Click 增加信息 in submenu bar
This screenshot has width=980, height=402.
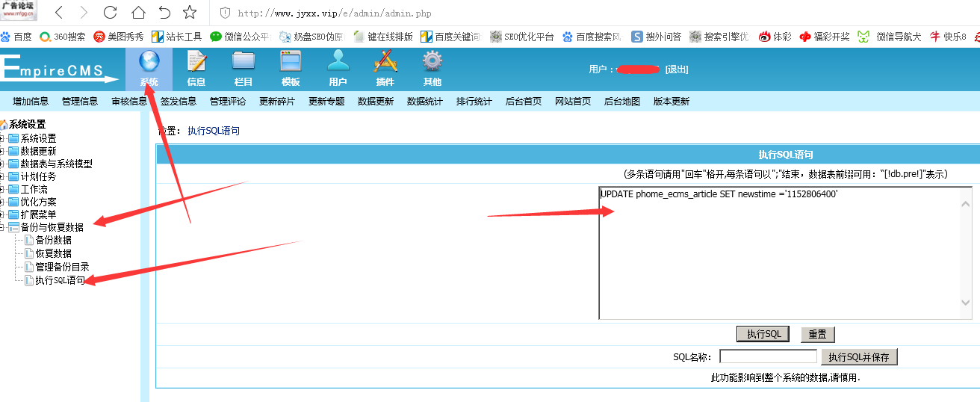(x=31, y=102)
